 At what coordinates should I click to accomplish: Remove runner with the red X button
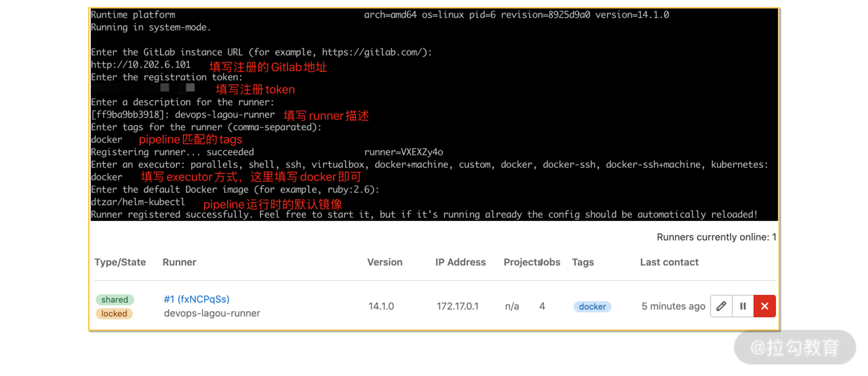click(765, 306)
